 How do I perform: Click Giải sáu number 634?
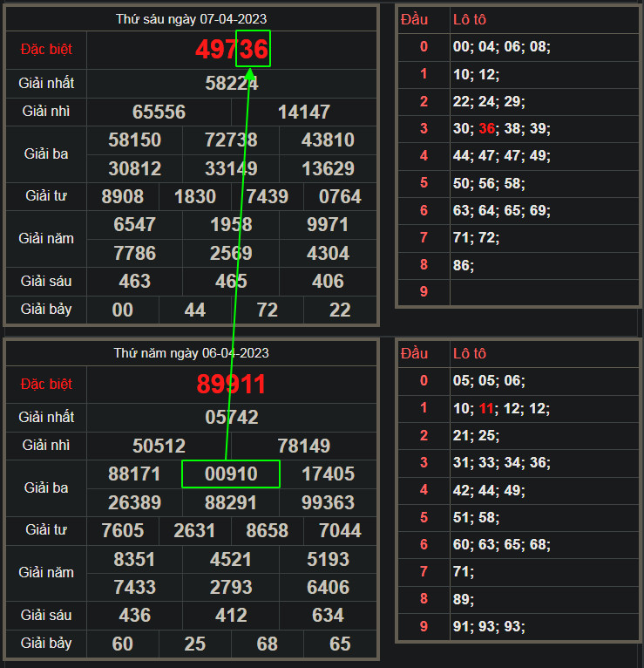pyautogui.click(x=328, y=616)
